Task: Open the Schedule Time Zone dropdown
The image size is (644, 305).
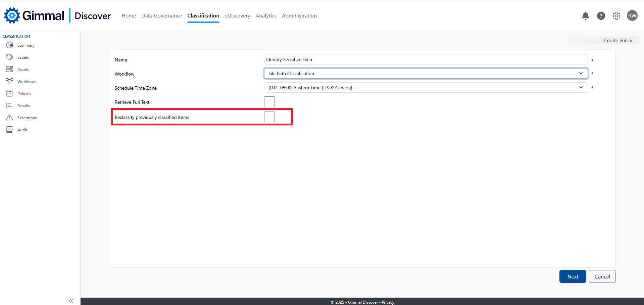Action: (x=426, y=88)
